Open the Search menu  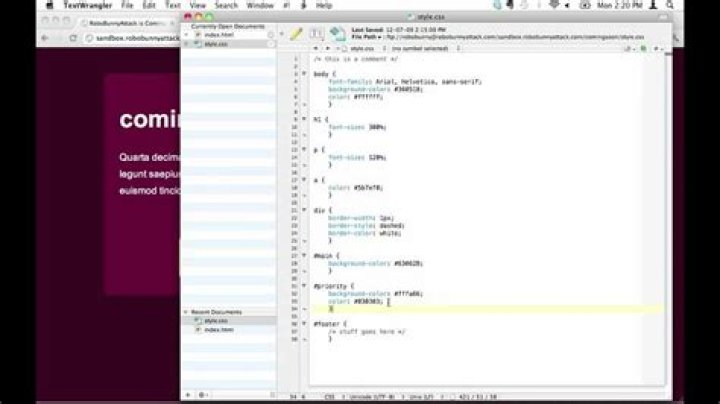click(226, 5)
